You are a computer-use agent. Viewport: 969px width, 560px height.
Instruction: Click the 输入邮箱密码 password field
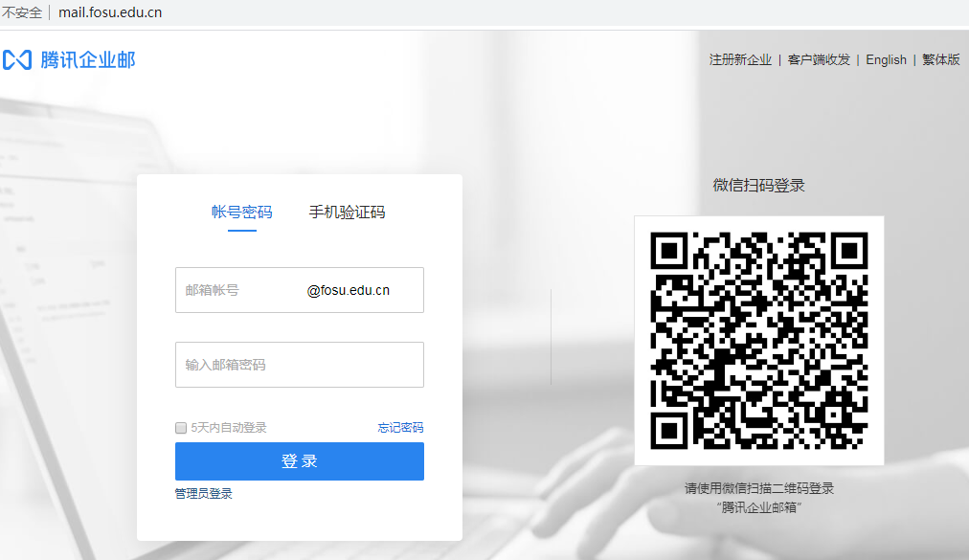point(299,364)
